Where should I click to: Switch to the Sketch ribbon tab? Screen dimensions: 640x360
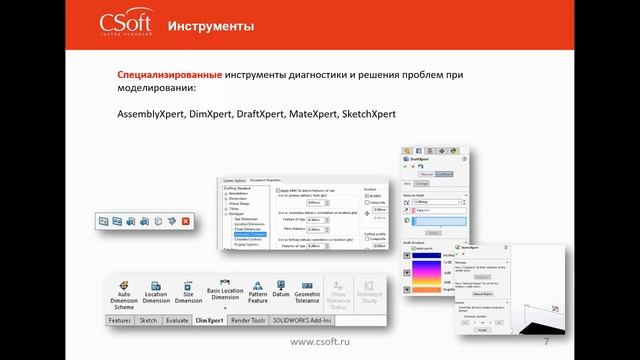pyautogui.click(x=148, y=320)
